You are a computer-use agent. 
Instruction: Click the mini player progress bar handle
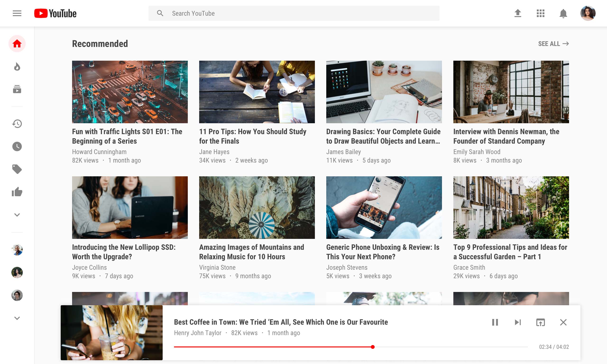coord(373,347)
